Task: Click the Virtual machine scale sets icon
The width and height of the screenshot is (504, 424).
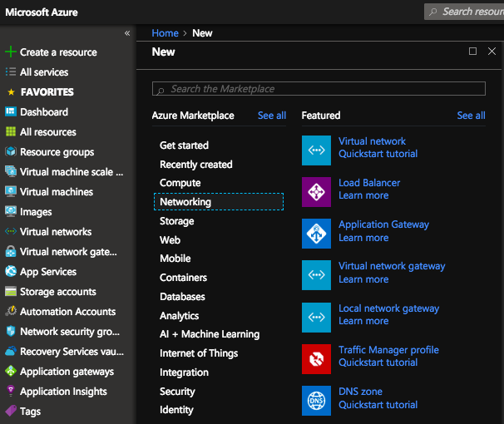Action: (x=11, y=171)
